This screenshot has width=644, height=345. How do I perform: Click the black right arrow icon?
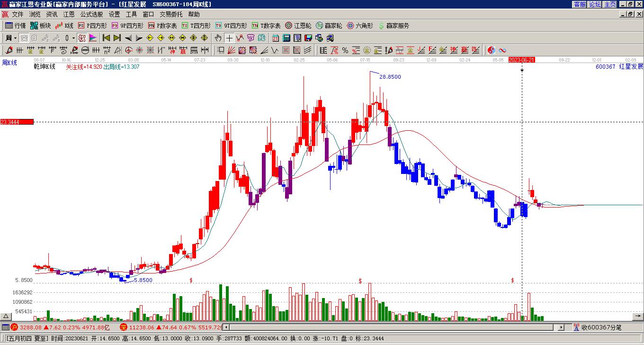(139, 38)
